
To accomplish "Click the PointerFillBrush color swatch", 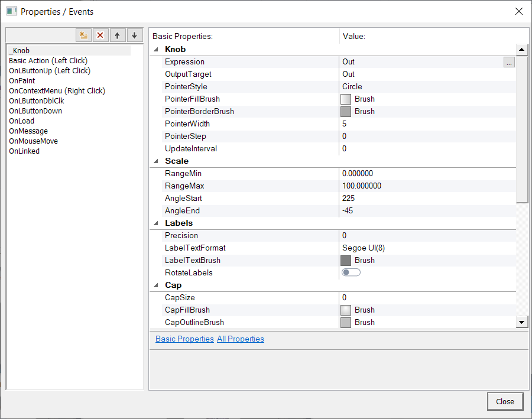I will click(346, 99).
